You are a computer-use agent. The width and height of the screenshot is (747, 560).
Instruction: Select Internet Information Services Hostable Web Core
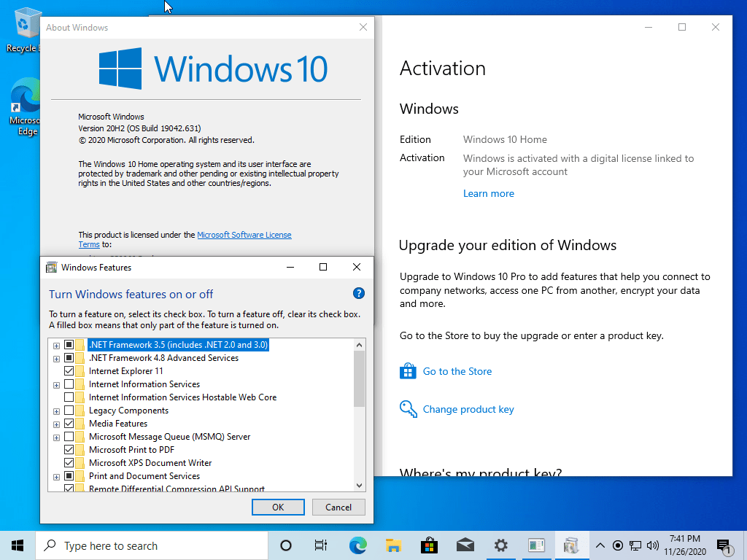tap(182, 397)
